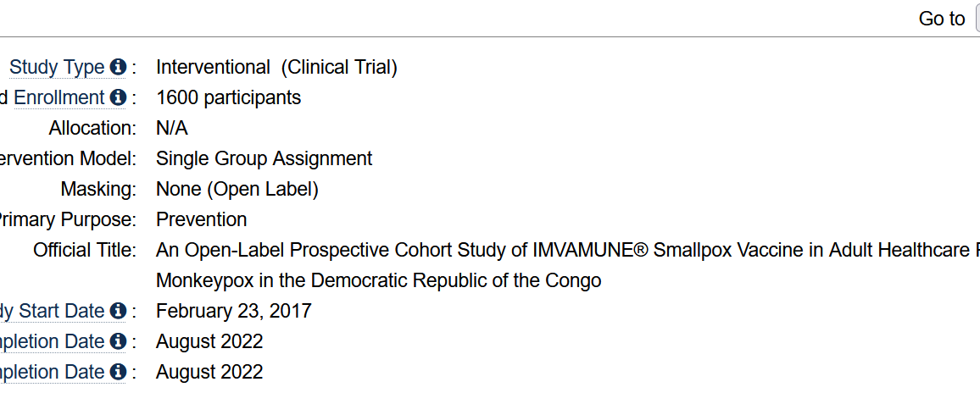980x404 pixels.
Task: Select the Interventional (Clinical Trial) value text
Action: click(276, 67)
